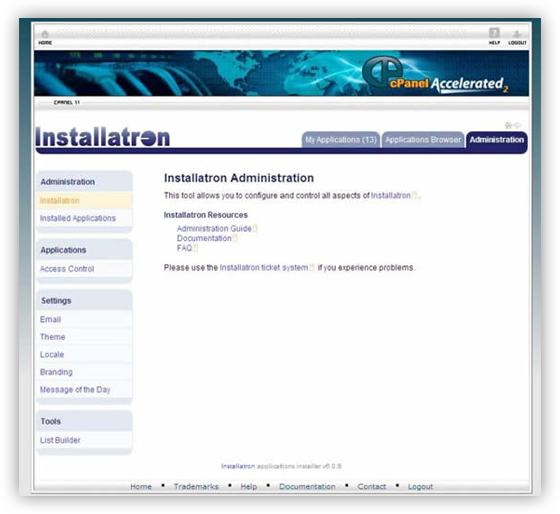The width and height of the screenshot is (560, 514).
Task: Open the Administration Guide resource link
Action: point(214,228)
